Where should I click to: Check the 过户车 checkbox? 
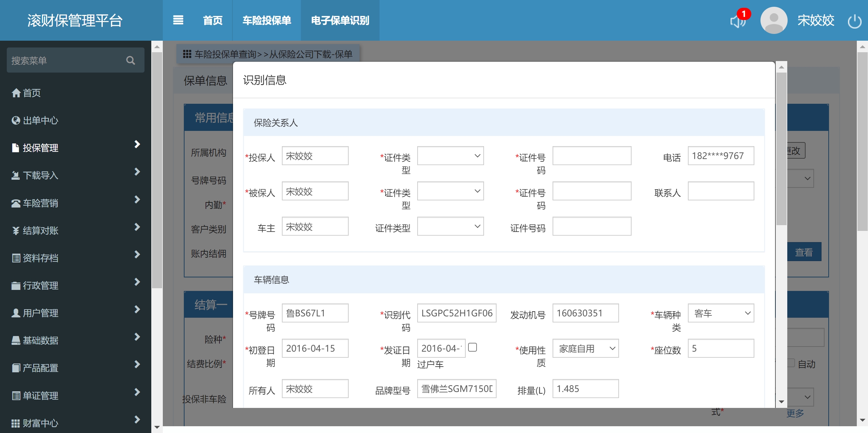(472, 347)
